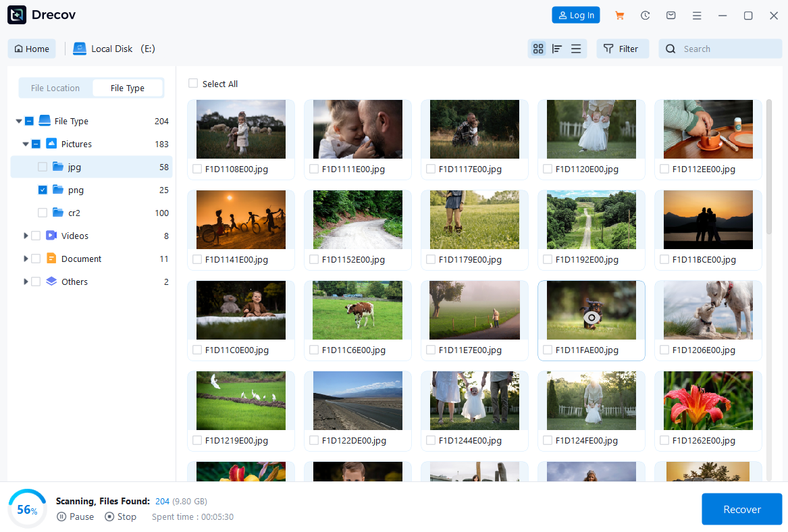788x532 pixels.
Task: Click the mail feedback icon
Action: [x=671, y=16]
